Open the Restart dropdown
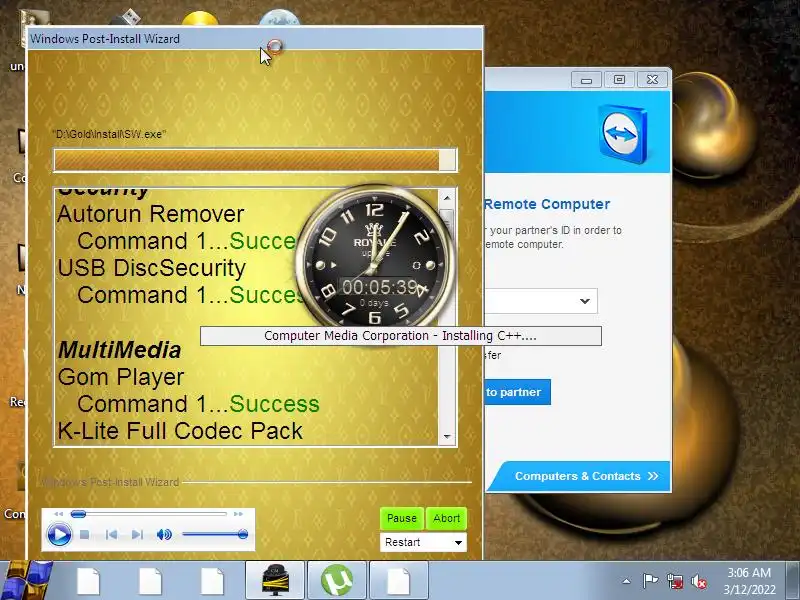This screenshot has width=800, height=600. click(423, 542)
